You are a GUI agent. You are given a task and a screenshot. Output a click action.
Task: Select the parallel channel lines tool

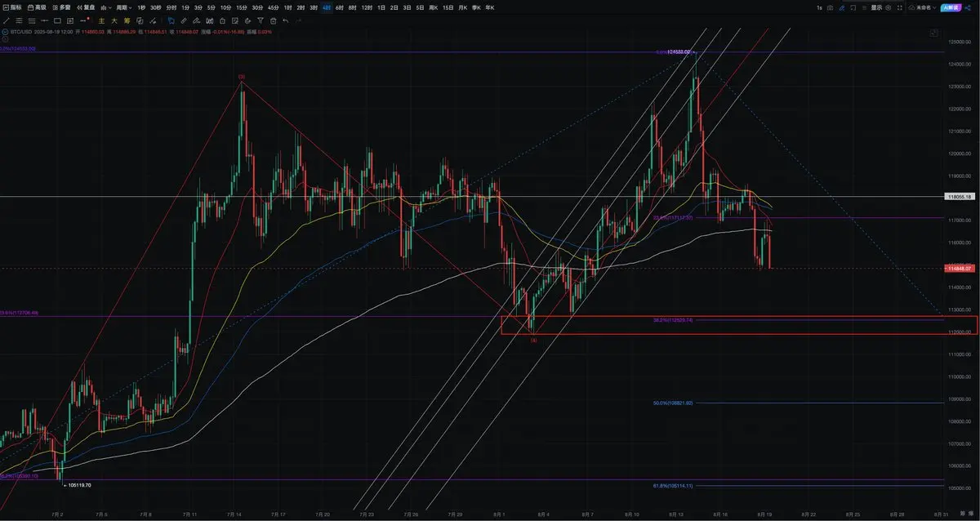click(x=19, y=20)
